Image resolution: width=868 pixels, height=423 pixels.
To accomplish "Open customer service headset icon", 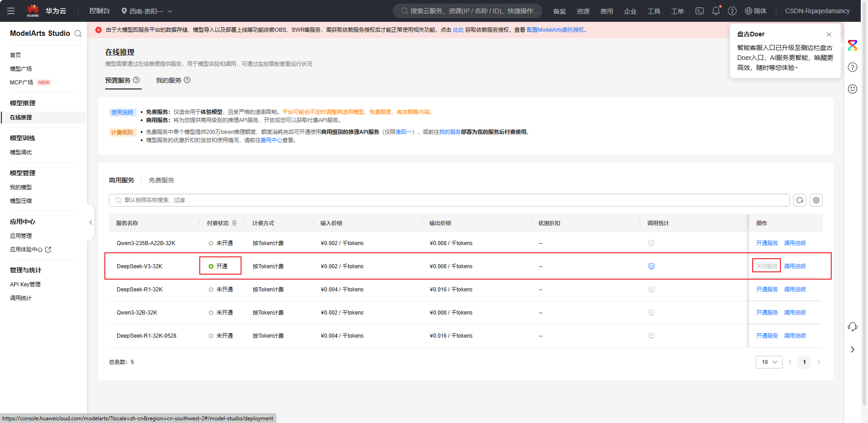I will point(853,327).
